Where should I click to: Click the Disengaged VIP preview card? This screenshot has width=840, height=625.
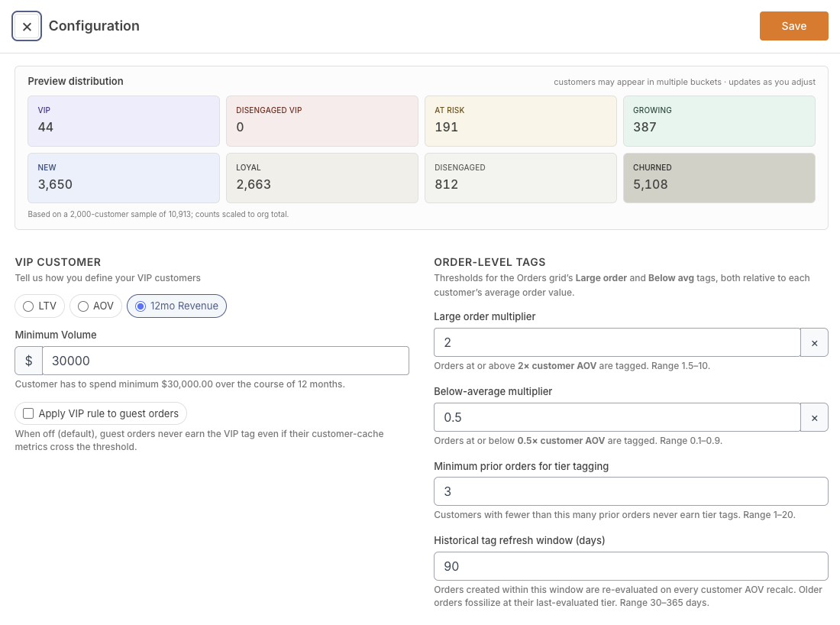[322, 121]
